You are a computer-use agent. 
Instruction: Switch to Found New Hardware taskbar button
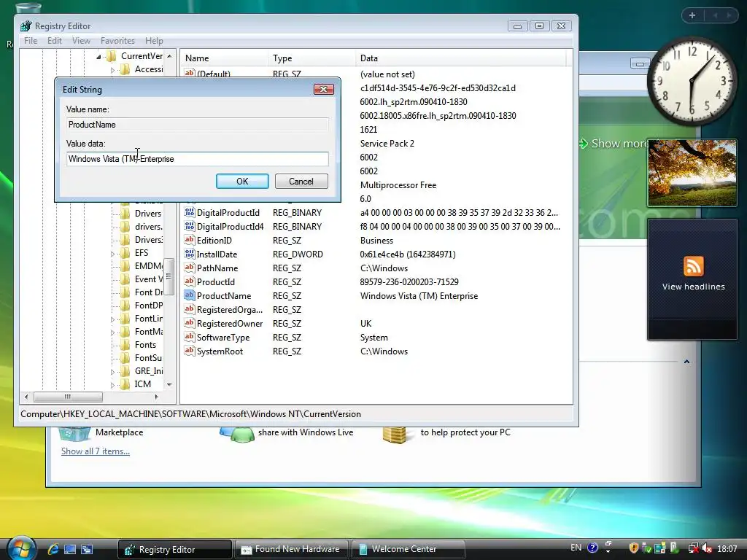292,549
